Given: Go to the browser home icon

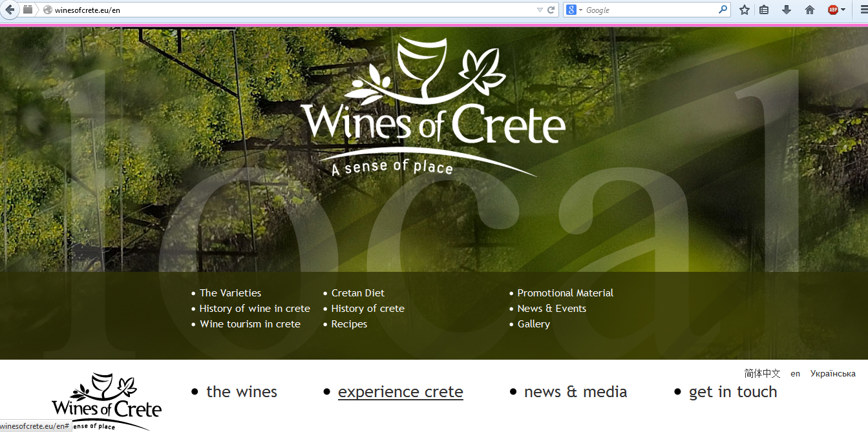Looking at the screenshot, I should tap(810, 10).
